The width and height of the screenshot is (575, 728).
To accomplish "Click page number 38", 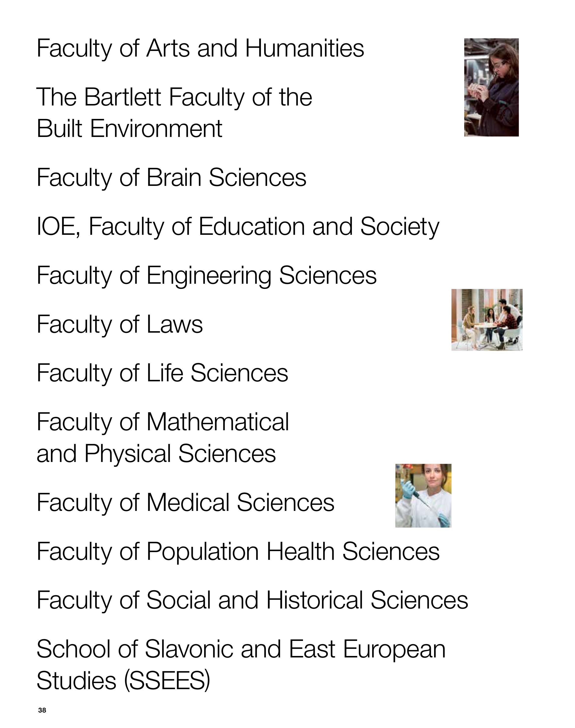I will (x=42, y=711).
